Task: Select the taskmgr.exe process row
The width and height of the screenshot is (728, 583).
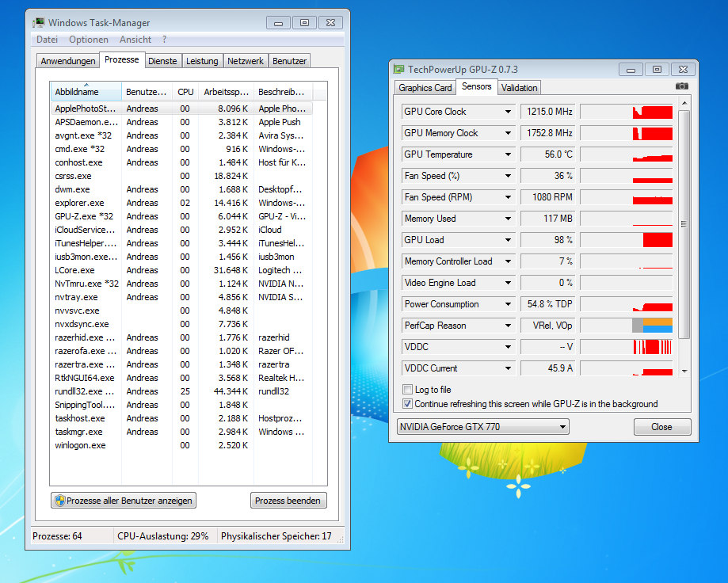Action: coord(181,432)
